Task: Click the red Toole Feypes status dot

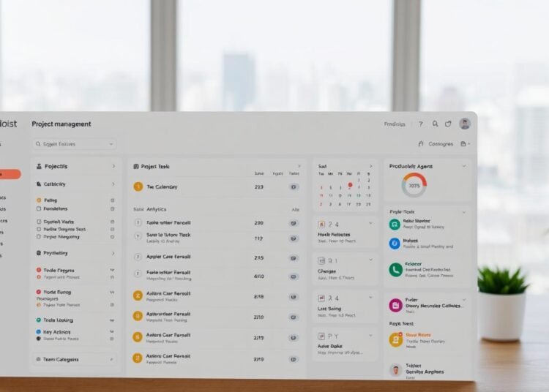Action: [39, 270]
